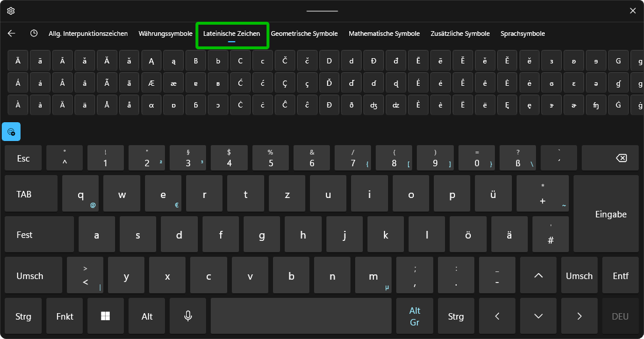The width and height of the screenshot is (644, 339).
Task: Tap the microphone dictation key
Action: (188, 316)
